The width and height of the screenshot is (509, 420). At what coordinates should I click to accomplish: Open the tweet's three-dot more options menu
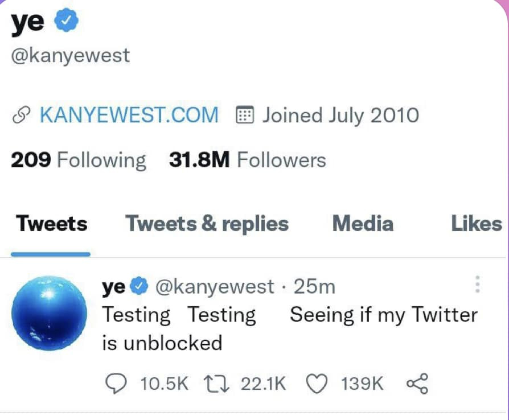click(x=478, y=284)
